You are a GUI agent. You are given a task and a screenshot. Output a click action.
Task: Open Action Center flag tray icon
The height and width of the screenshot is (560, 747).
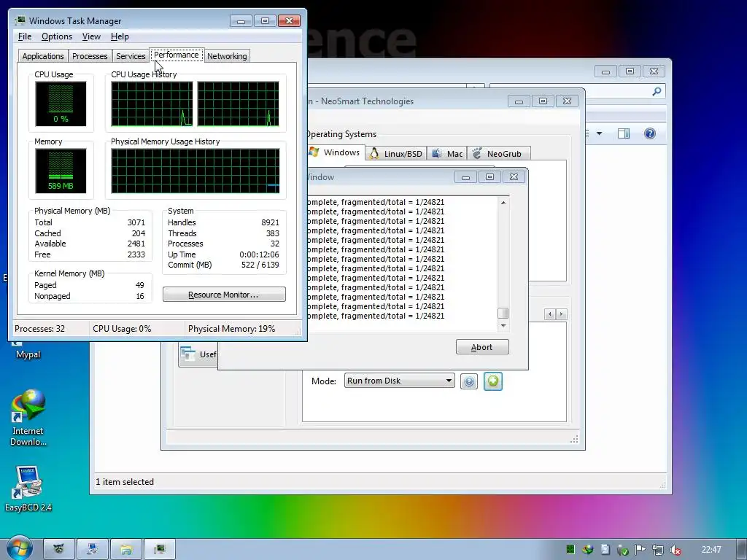640,550
